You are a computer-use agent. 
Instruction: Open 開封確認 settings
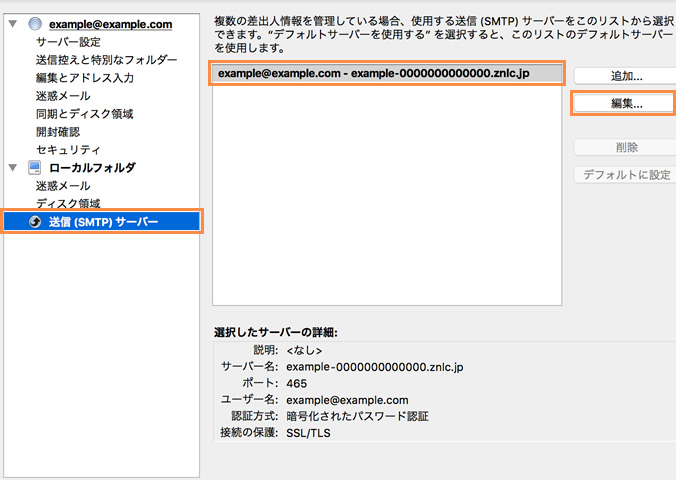click(x=57, y=132)
